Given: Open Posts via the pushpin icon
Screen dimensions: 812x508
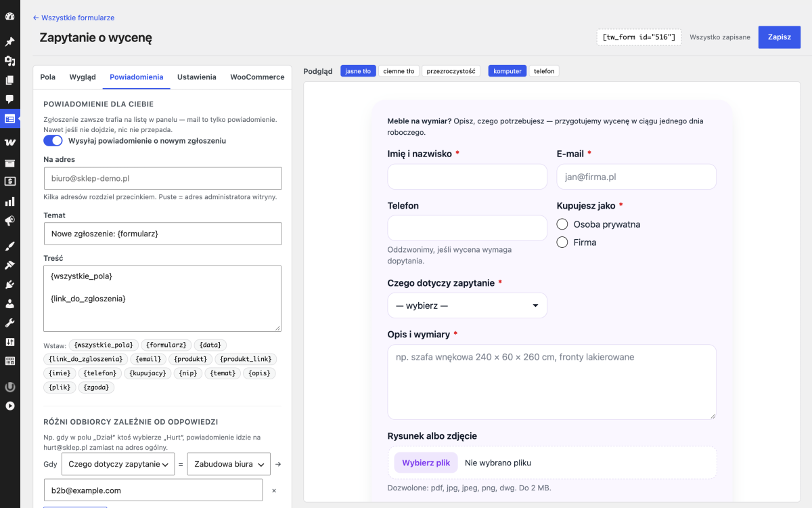Looking at the screenshot, I should point(10,42).
